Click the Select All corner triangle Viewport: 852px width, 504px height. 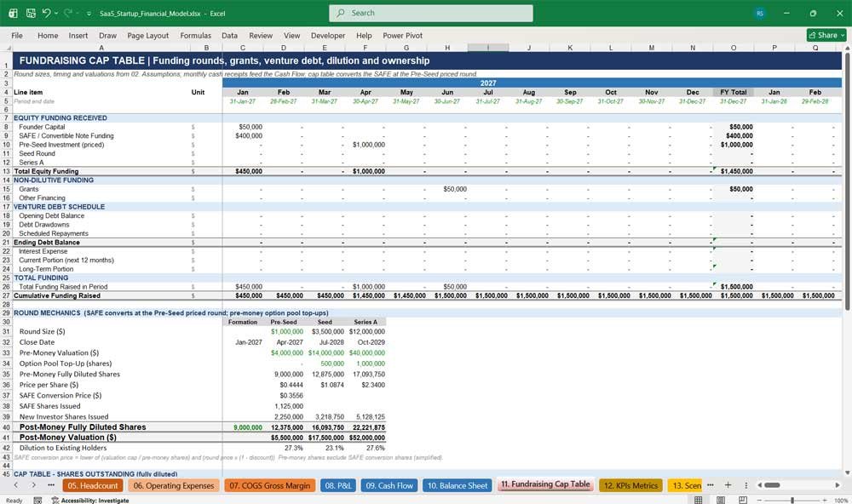[x=6, y=48]
